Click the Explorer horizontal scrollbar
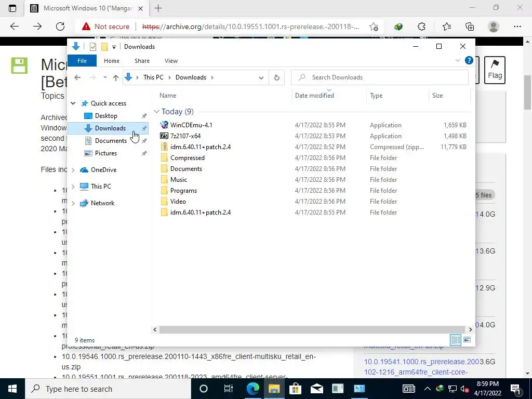This screenshot has height=399, width=532. pos(312,329)
